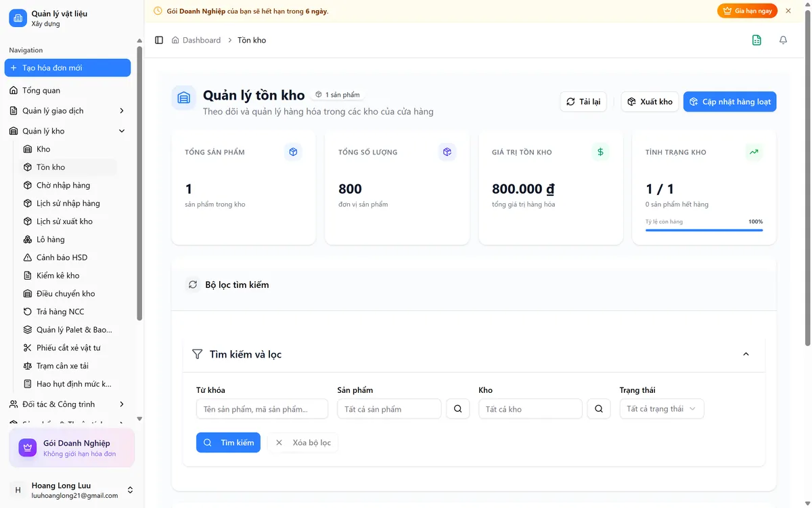Click the Gia hạn ngay button

point(748,11)
